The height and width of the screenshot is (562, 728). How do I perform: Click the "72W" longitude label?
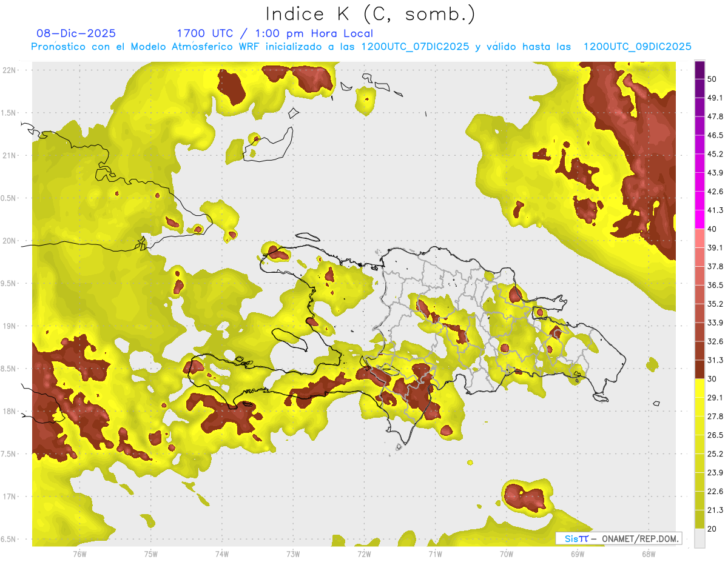pos(364,554)
